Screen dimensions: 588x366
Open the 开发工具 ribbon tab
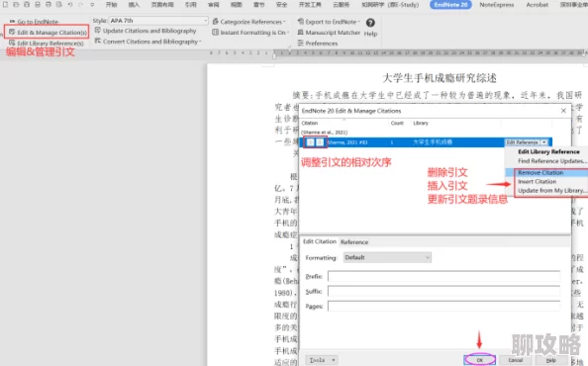310,5
